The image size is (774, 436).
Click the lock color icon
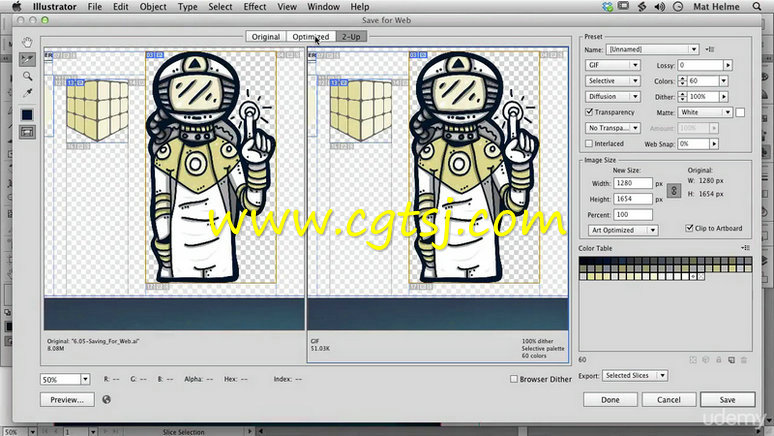click(x=719, y=360)
